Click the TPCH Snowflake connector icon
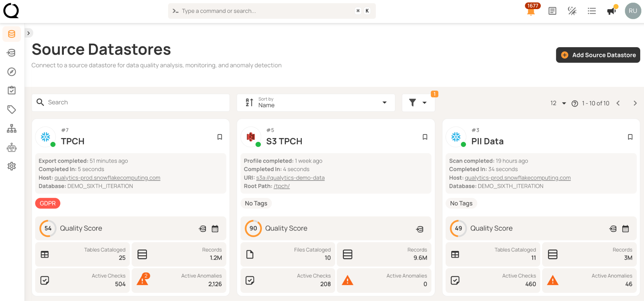The image size is (644, 301). (46, 137)
